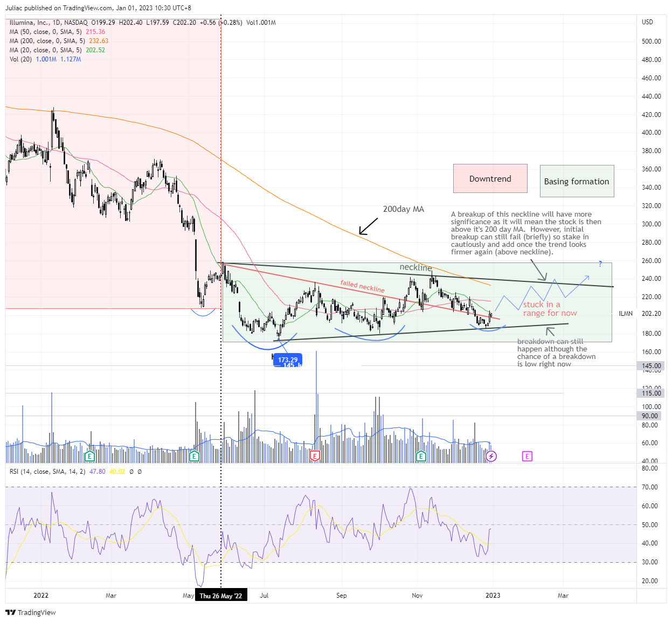Open the red earnings E marker in August 2022

click(x=315, y=457)
